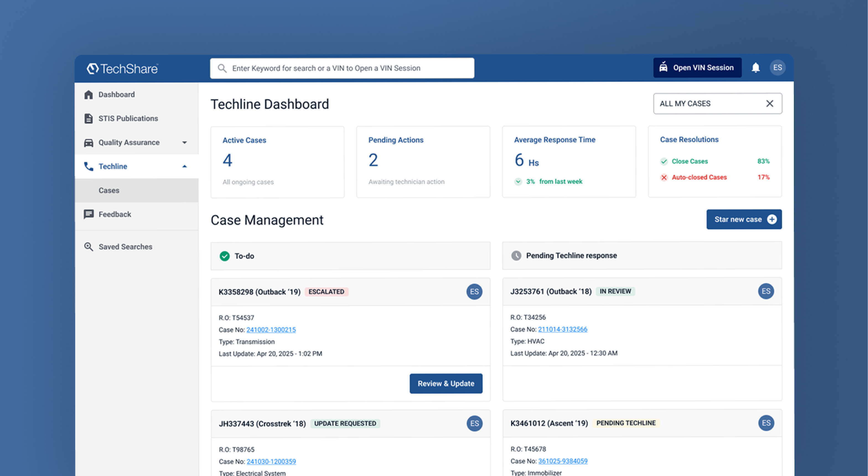The height and width of the screenshot is (476, 868).
Task: Click ES avatar on case JH337443
Action: tap(475, 423)
